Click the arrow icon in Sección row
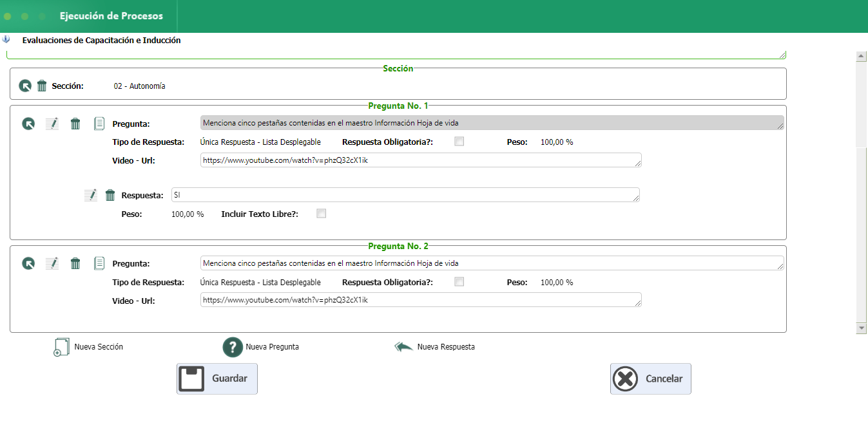Screen dimensions: 868x421 coord(25,86)
